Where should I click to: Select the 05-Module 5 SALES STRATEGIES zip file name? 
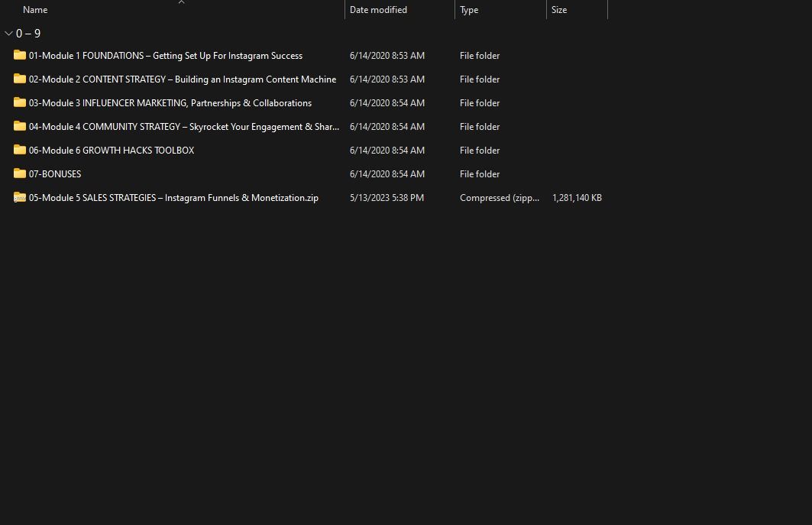(x=173, y=198)
